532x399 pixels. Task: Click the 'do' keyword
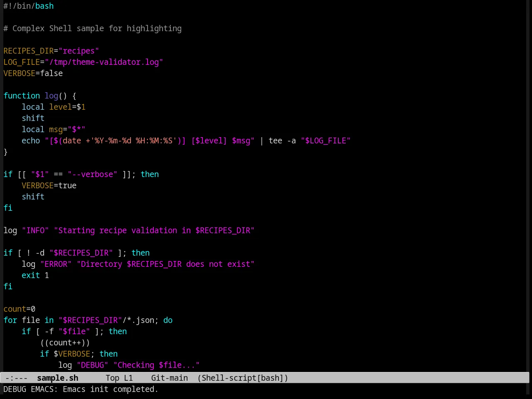(168, 320)
